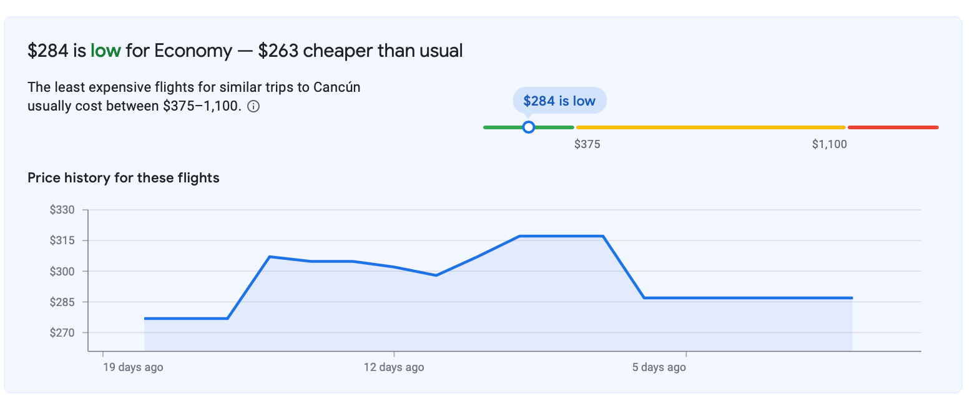The width and height of the screenshot is (980, 406).
Task: Select the '5 days ago' axis label
Action: pyautogui.click(x=659, y=367)
